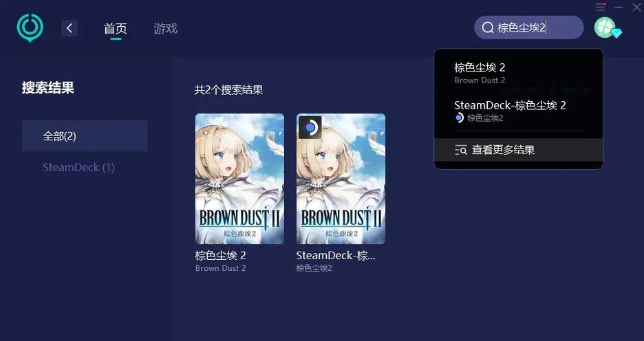Click the teal accelerator logo icon
644x341 pixels.
(x=30, y=28)
